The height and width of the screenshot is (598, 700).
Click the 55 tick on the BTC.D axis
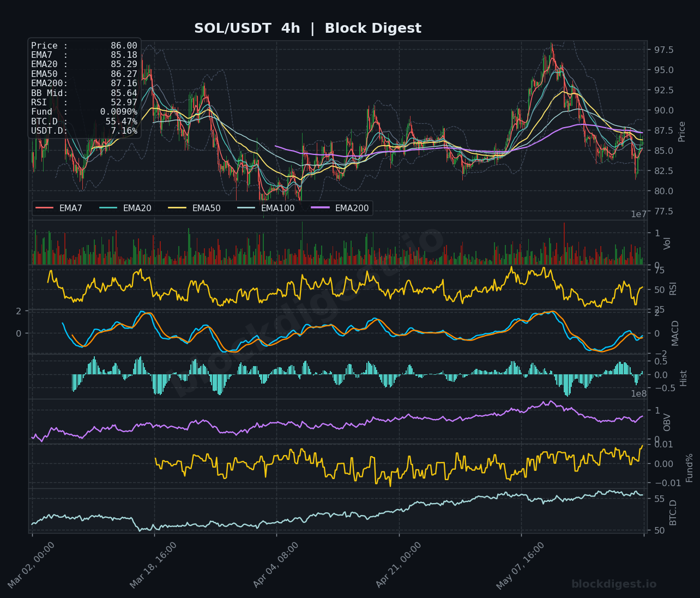tap(659, 499)
